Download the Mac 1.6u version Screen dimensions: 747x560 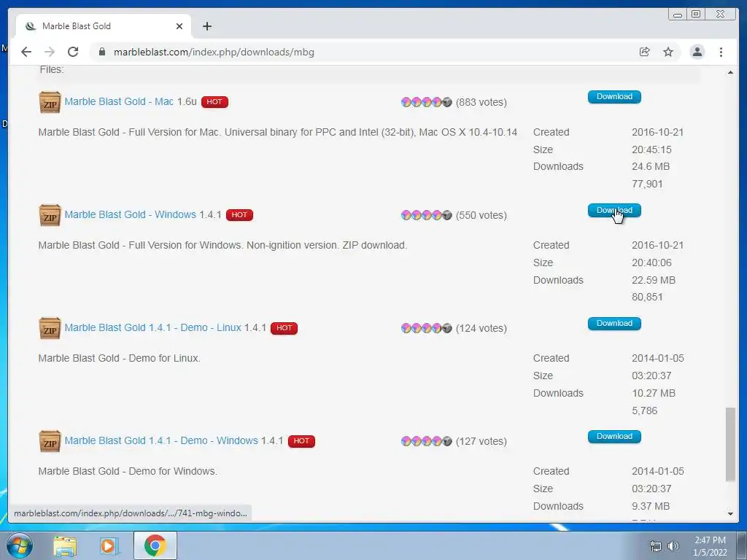(x=614, y=97)
